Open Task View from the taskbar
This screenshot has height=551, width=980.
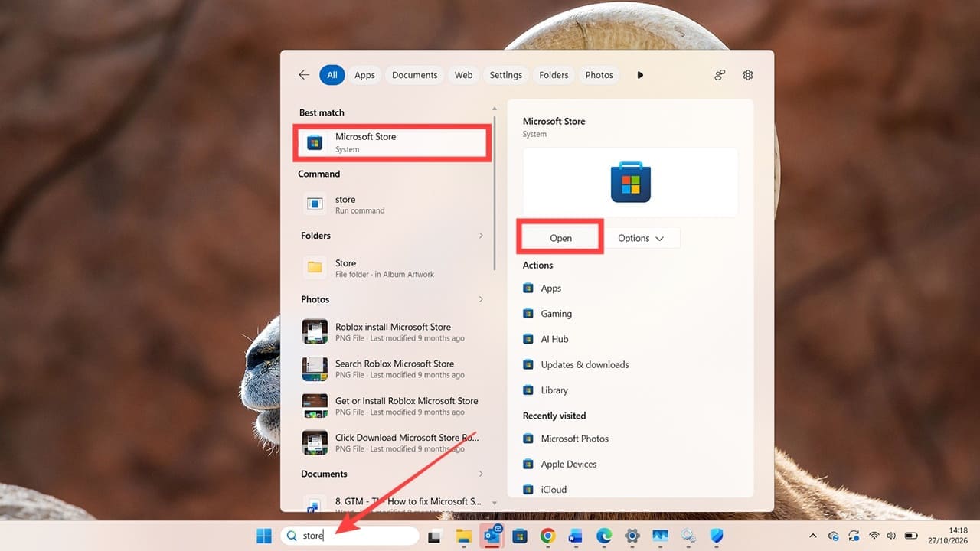coord(435,536)
